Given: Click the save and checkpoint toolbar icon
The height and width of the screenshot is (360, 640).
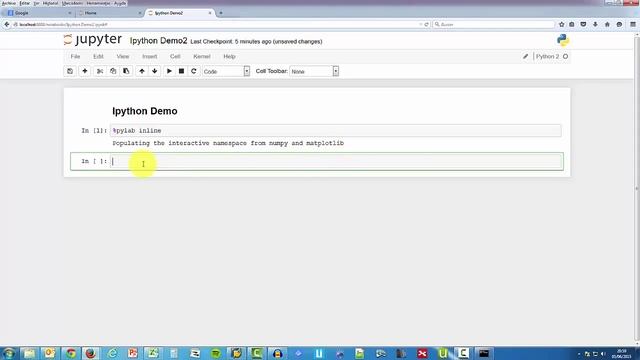Looking at the screenshot, I should point(70,71).
